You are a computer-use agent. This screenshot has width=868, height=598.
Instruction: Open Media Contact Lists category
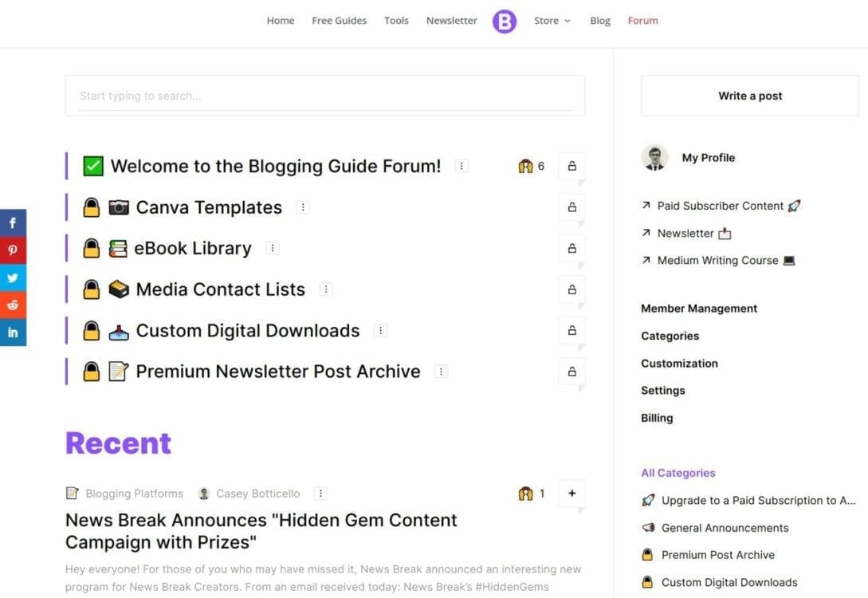220,289
